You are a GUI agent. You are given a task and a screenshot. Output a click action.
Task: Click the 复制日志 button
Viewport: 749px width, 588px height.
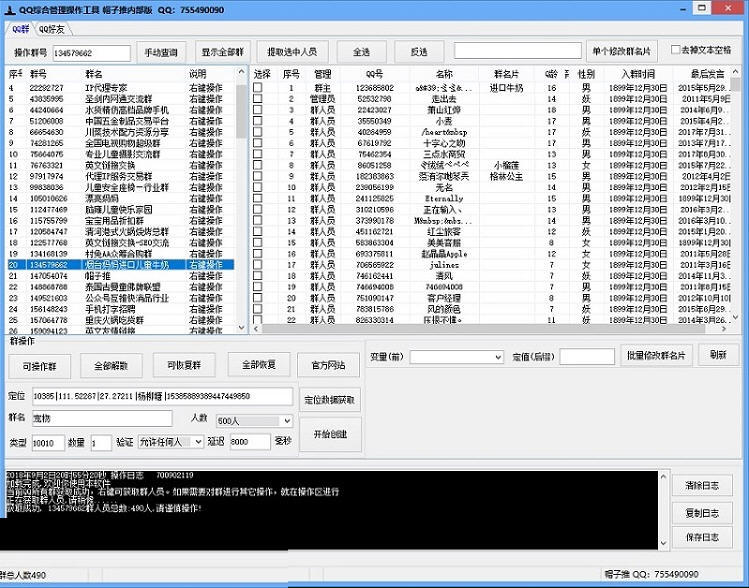coord(702,513)
